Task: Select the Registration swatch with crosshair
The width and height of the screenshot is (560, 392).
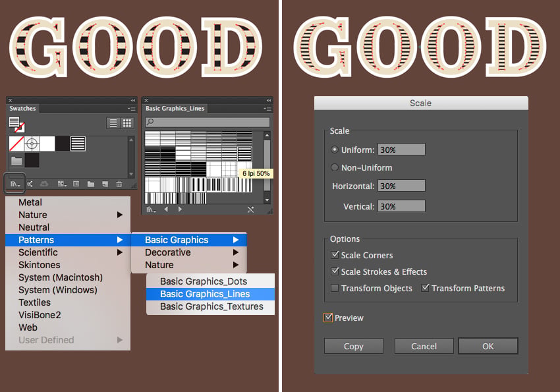Action: 32,144
